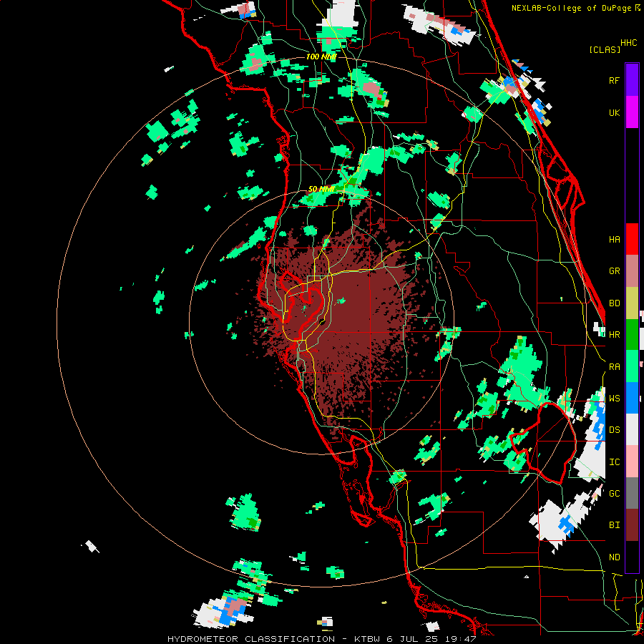Click the 'BI' legend label
644x644 pixels.
coord(614,525)
